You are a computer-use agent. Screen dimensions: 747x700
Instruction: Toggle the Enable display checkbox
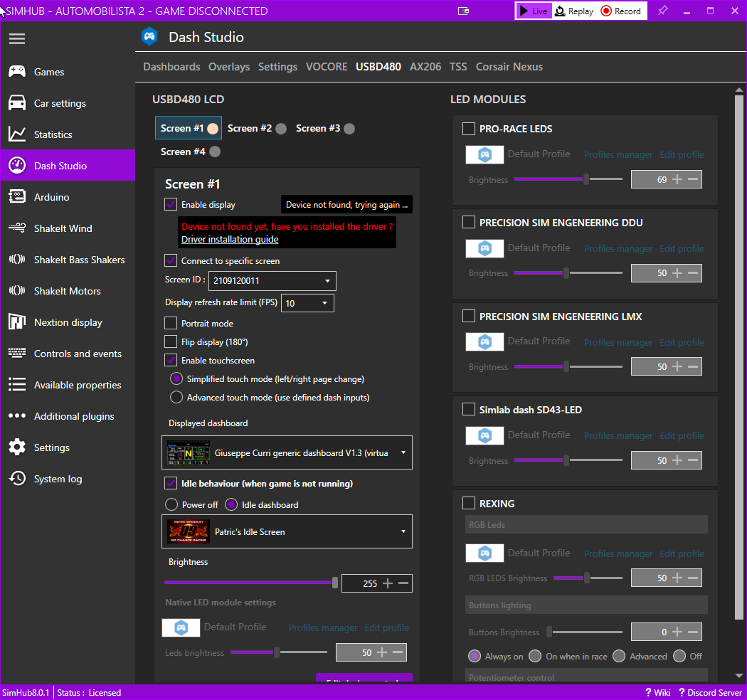pyautogui.click(x=171, y=204)
